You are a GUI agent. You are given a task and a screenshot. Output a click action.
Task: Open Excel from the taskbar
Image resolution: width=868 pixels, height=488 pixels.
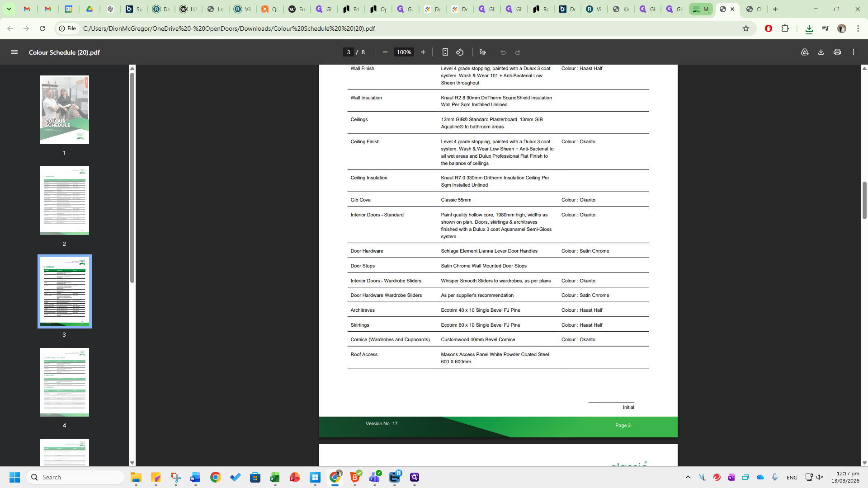[x=275, y=478]
